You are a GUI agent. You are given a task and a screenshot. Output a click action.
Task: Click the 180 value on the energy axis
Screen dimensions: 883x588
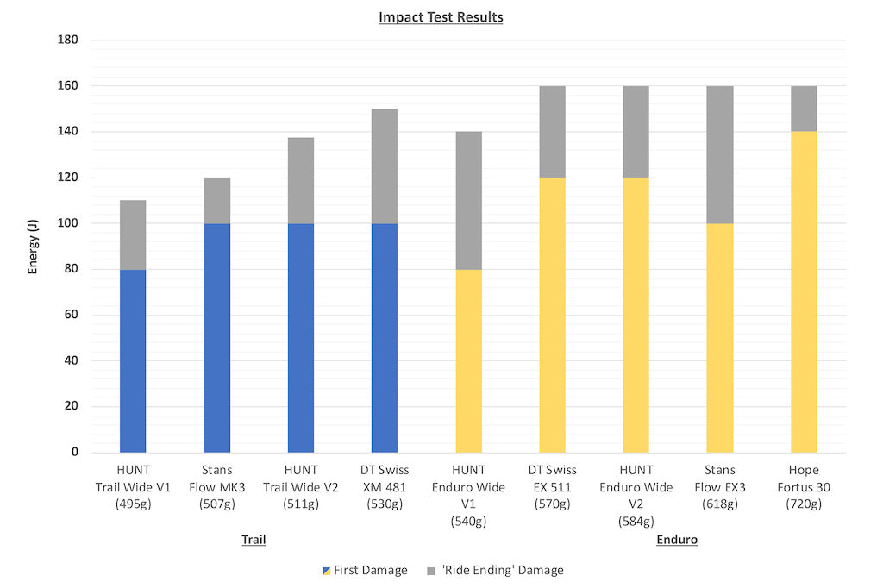(x=68, y=41)
